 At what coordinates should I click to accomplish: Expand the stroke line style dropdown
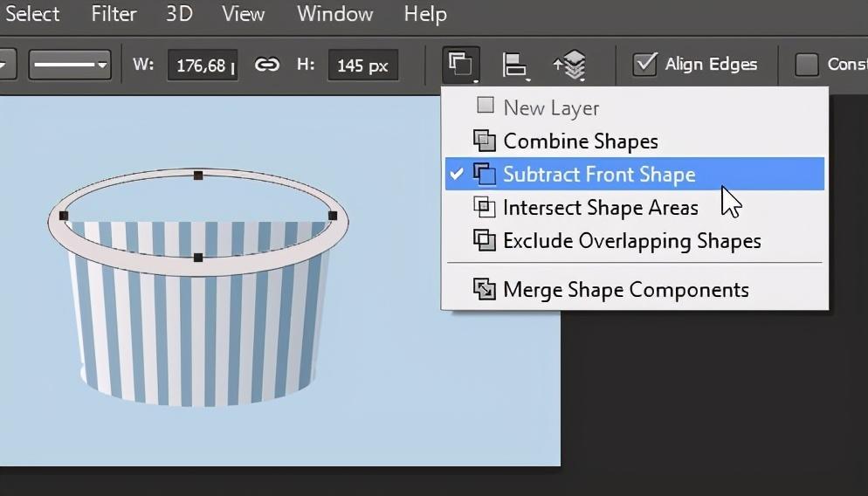pyautogui.click(x=70, y=65)
